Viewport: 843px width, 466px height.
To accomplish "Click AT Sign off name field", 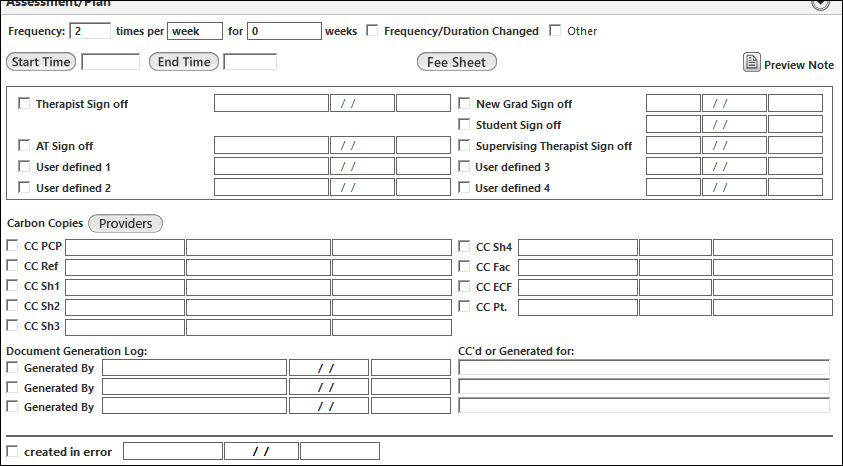I will click(271, 145).
